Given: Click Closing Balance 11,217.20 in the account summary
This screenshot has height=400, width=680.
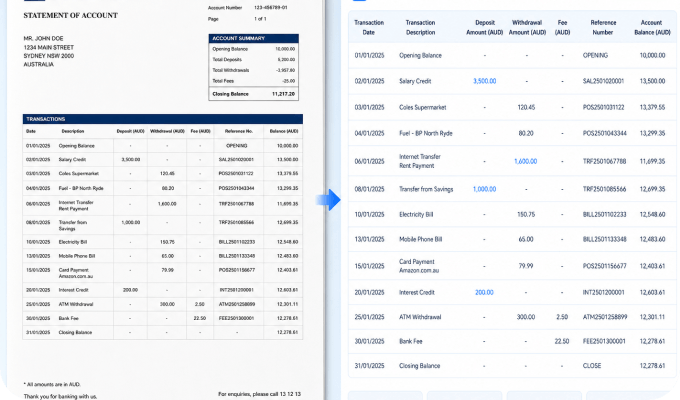Looking at the screenshot, I should click(x=253, y=94).
